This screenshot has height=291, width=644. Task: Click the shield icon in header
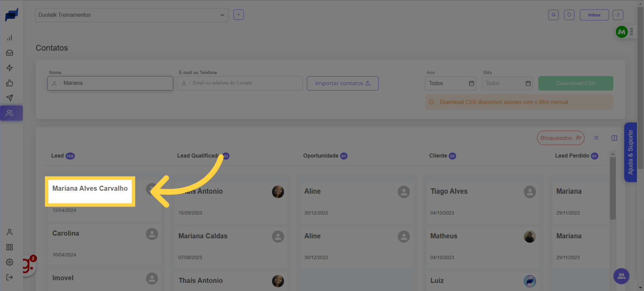tap(569, 15)
